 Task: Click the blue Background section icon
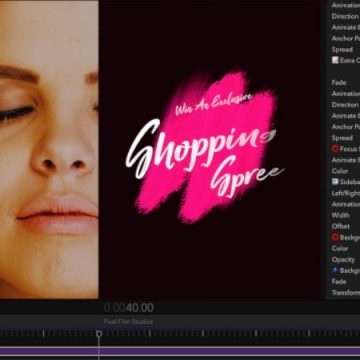point(335,270)
